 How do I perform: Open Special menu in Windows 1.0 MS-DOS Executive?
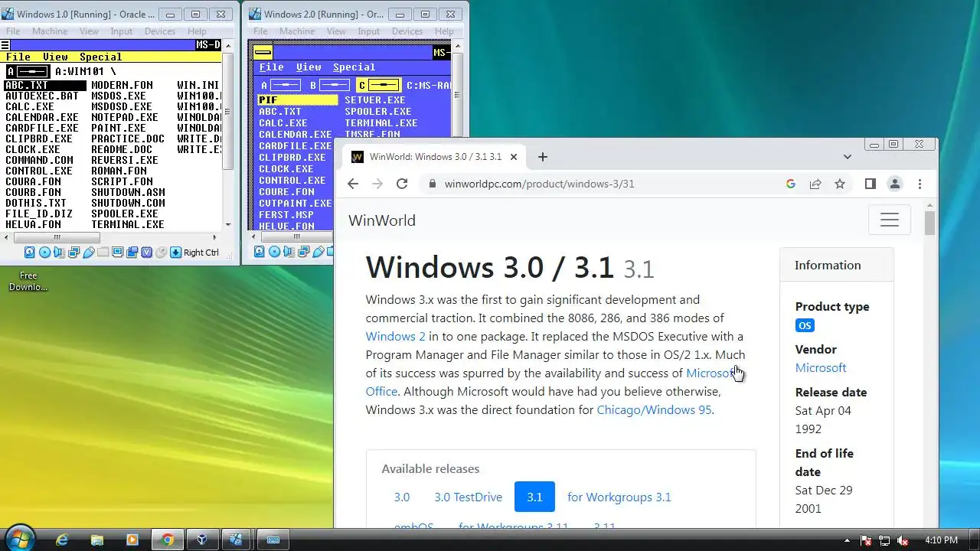coord(100,57)
